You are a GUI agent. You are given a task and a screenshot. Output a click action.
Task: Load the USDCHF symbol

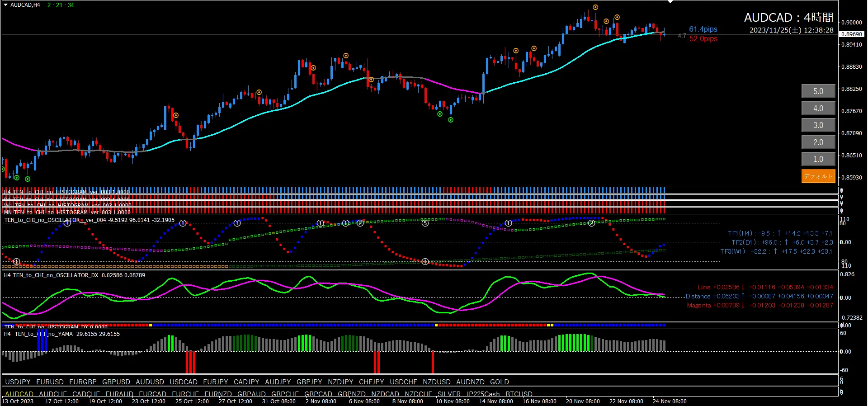pos(404,382)
